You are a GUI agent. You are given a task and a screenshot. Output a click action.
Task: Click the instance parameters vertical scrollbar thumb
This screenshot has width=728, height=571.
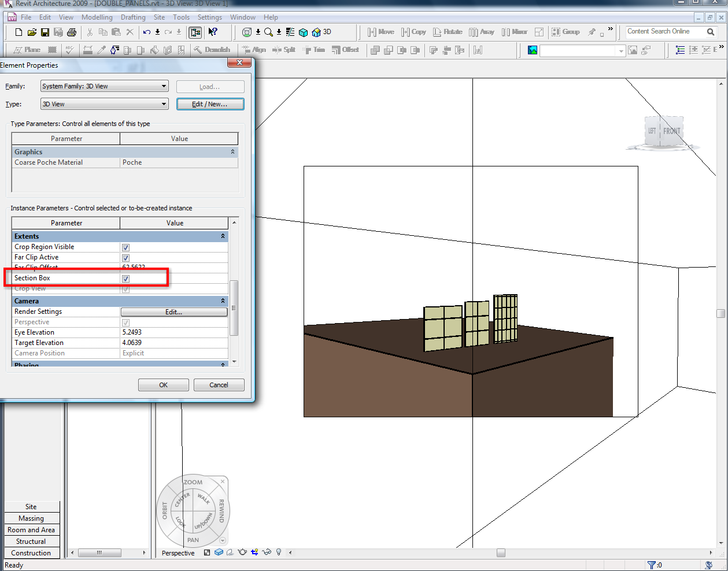click(234, 307)
